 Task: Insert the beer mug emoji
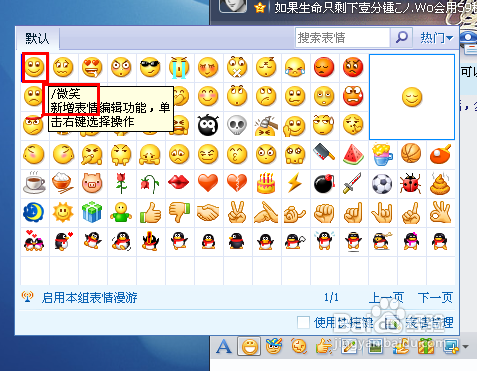coord(382,154)
